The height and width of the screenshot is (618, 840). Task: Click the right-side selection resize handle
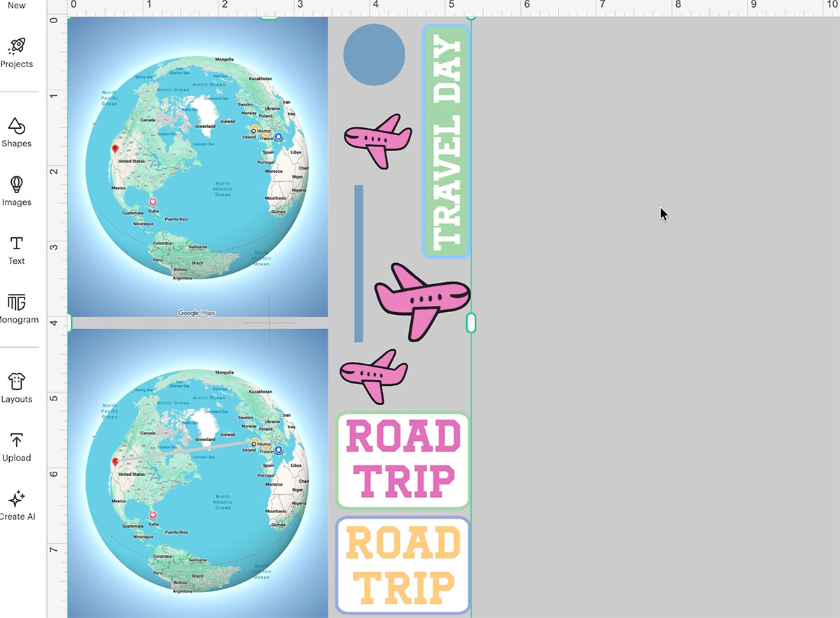pyautogui.click(x=471, y=323)
